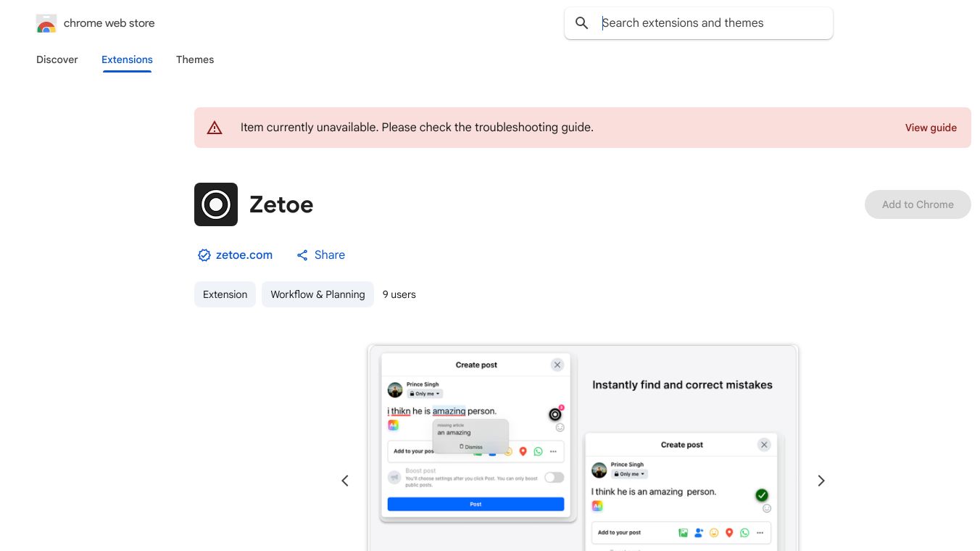Click the Chrome Web Store rainbow logo
The height and width of the screenshot is (551, 980).
(46, 23)
